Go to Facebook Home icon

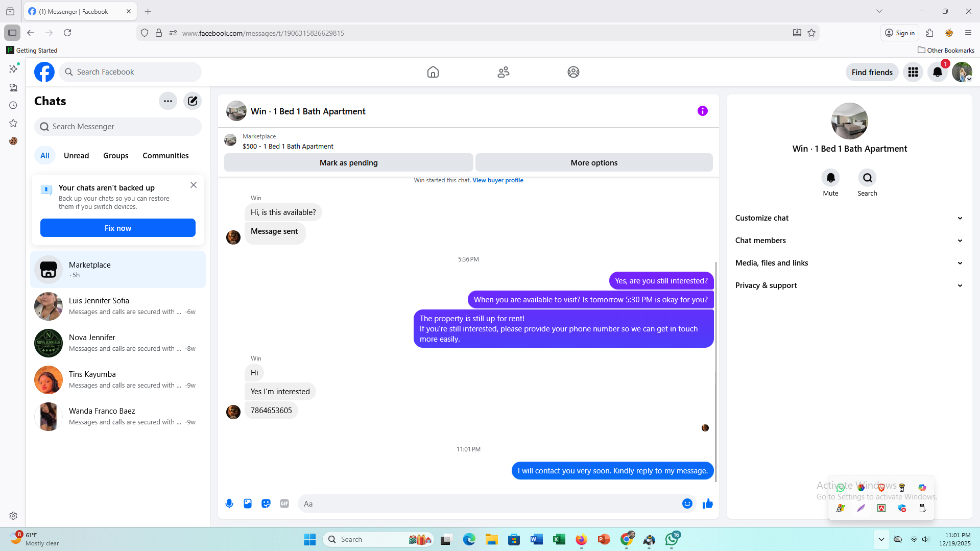click(433, 72)
